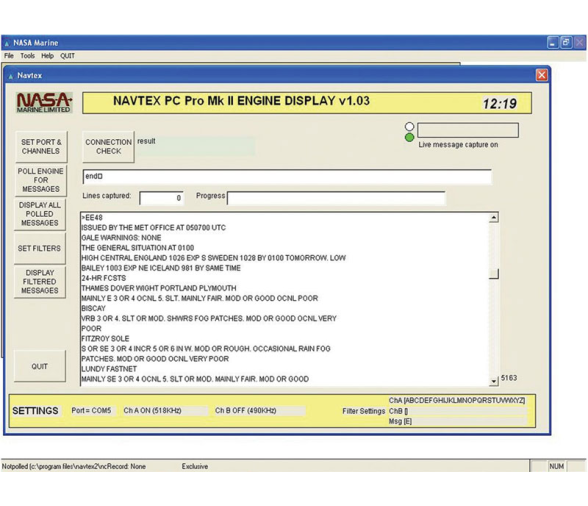This screenshot has height=506, width=588.
Task: Click the NAVTEX PC Pro banner title
Action: [242, 101]
